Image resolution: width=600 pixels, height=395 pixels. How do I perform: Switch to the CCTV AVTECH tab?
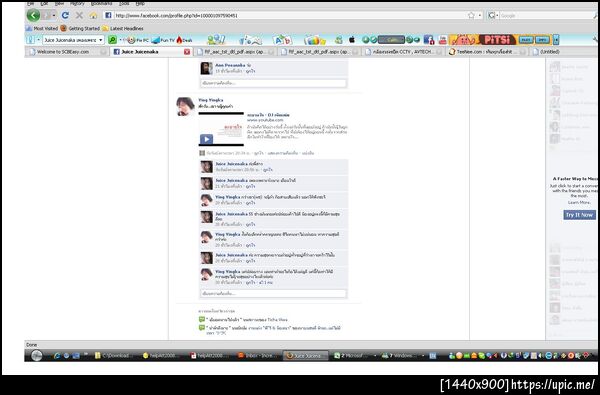click(x=402, y=51)
